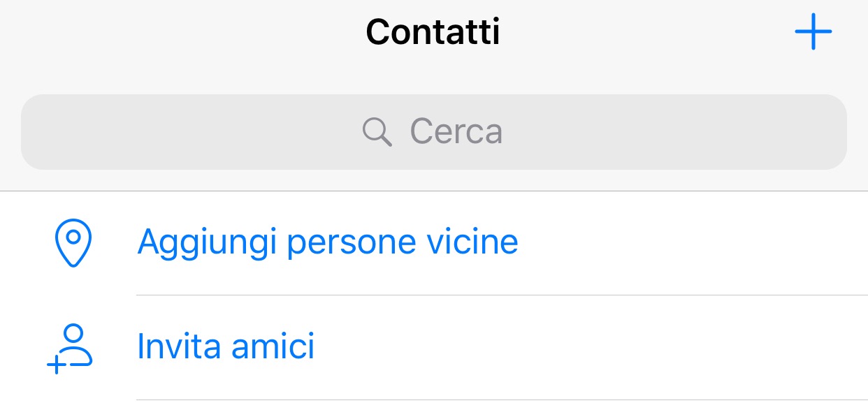
Task: Tap the Cerca placeholder text
Action: (x=456, y=131)
